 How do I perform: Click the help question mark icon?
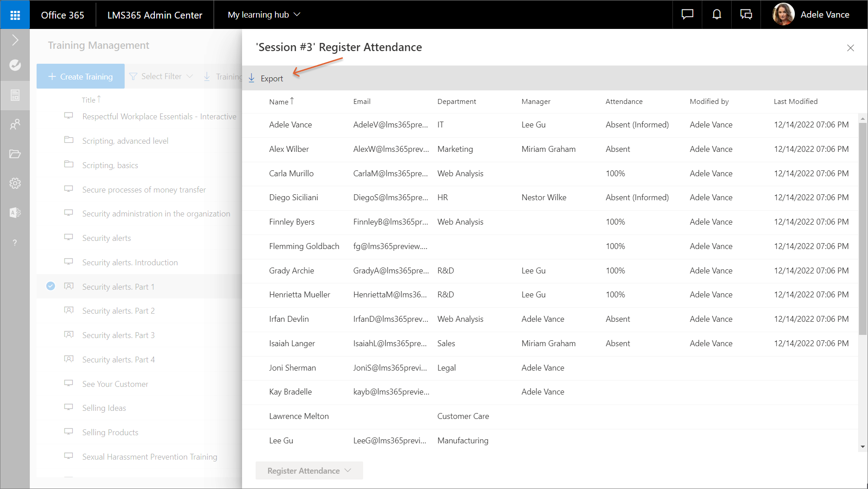(x=15, y=243)
